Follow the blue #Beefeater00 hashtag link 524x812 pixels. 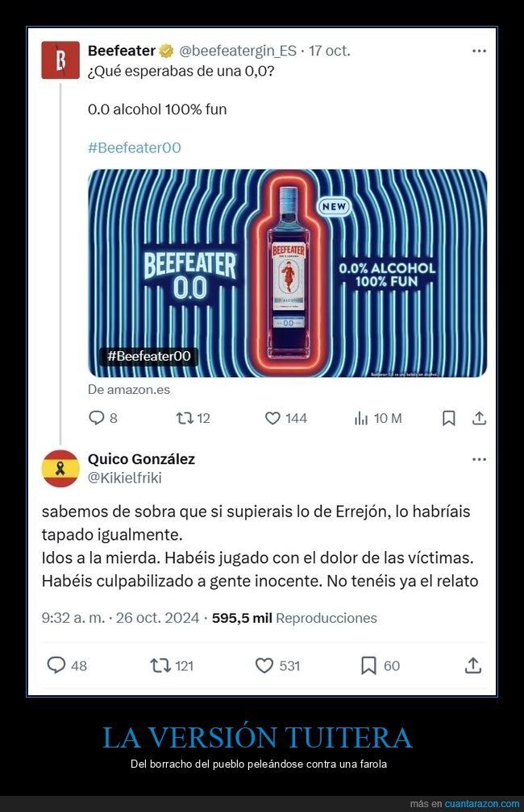tap(135, 147)
